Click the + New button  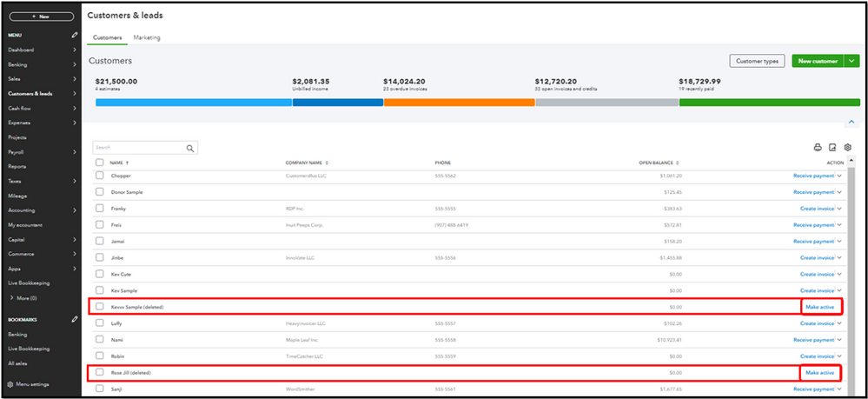pyautogui.click(x=42, y=17)
